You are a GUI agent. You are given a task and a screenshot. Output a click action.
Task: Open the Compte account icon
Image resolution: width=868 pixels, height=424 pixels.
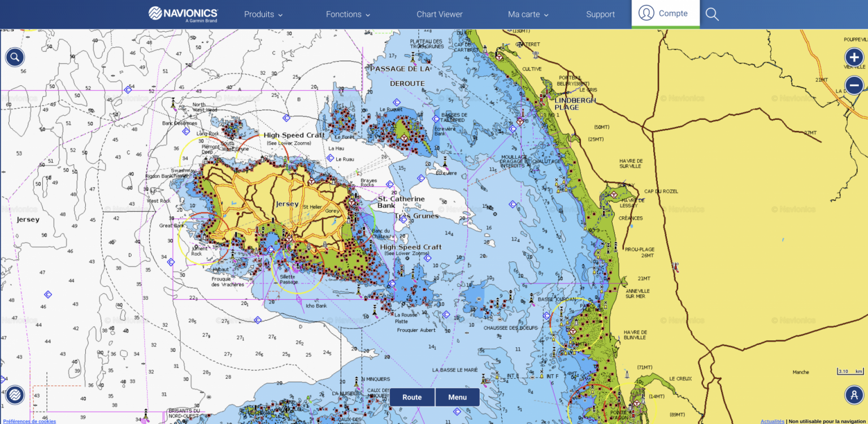pyautogui.click(x=665, y=14)
